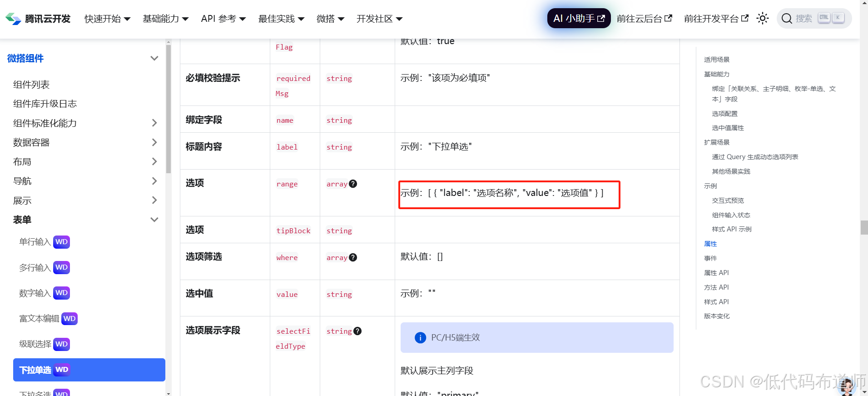The height and width of the screenshot is (396, 868).
Task: Jump to 属性 API in table of contents
Action: click(716, 273)
